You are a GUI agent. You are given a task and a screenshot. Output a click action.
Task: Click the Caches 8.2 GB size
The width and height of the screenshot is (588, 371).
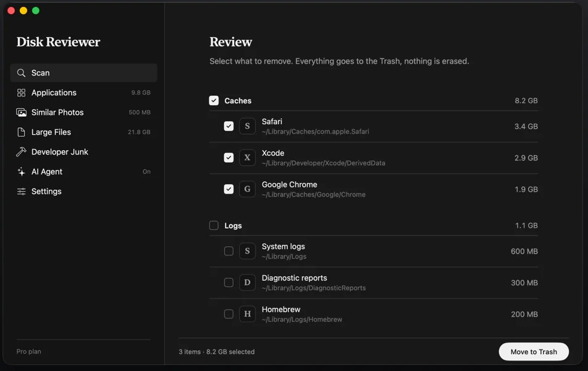526,101
